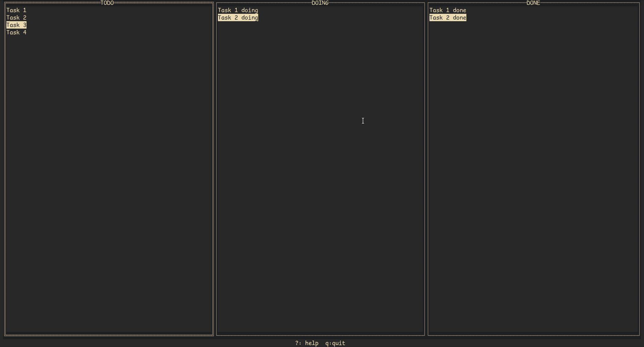The width and height of the screenshot is (644, 347).
Task: Click the '?: help' hint in footer
Action: (x=307, y=343)
